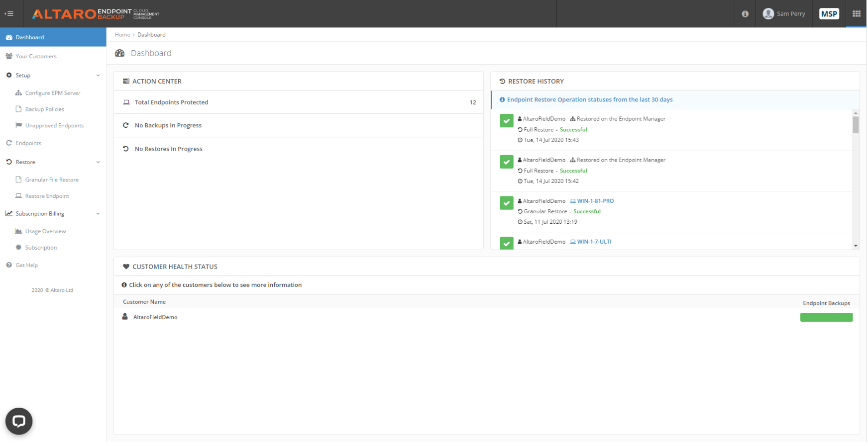The height and width of the screenshot is (446, 868).
Task: Click the Restore icon in the sidebar
Action: click(9, 162)
